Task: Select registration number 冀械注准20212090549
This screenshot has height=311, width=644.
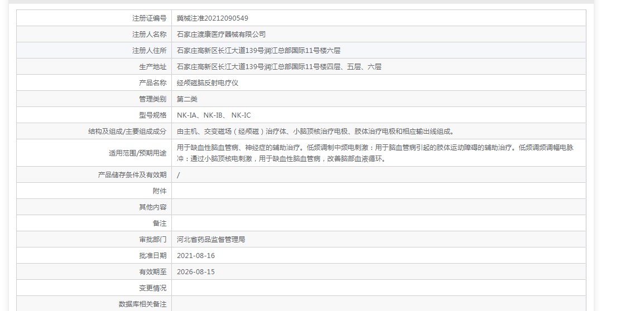Action: click(x=212, y=18)
